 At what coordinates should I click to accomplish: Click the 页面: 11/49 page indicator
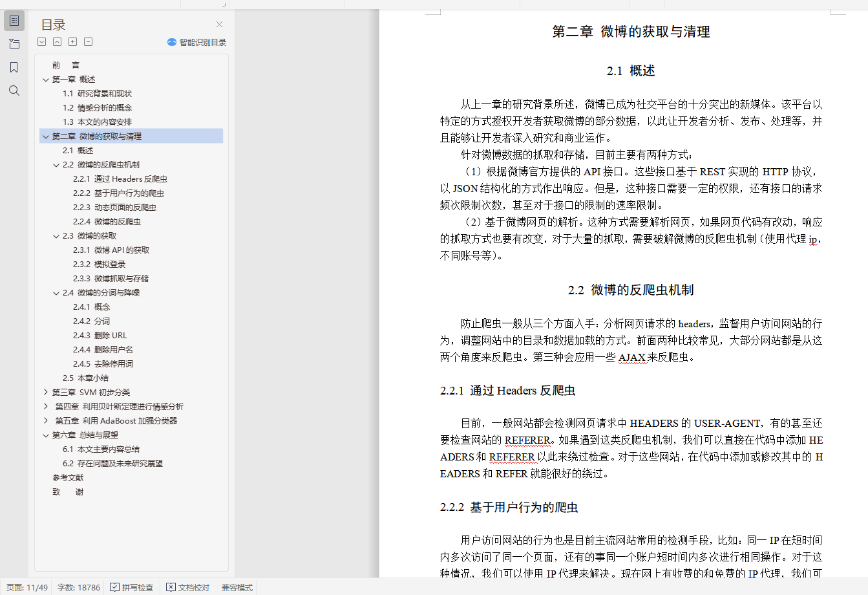point(27,587)
